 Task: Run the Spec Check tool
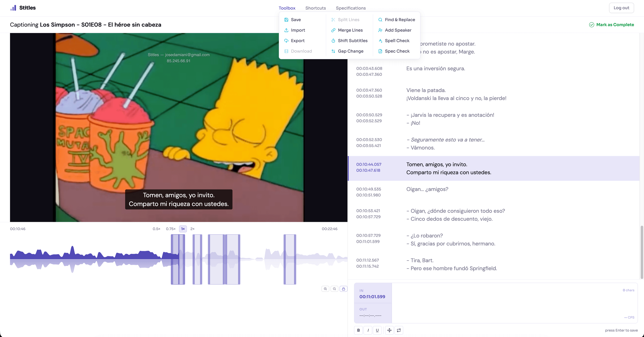coord(394,51)
